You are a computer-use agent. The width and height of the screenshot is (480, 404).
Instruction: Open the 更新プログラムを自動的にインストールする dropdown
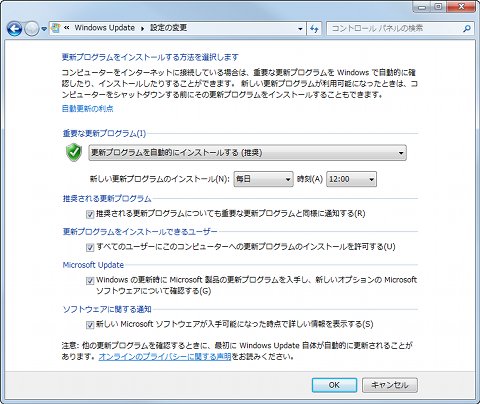(247, 153)
